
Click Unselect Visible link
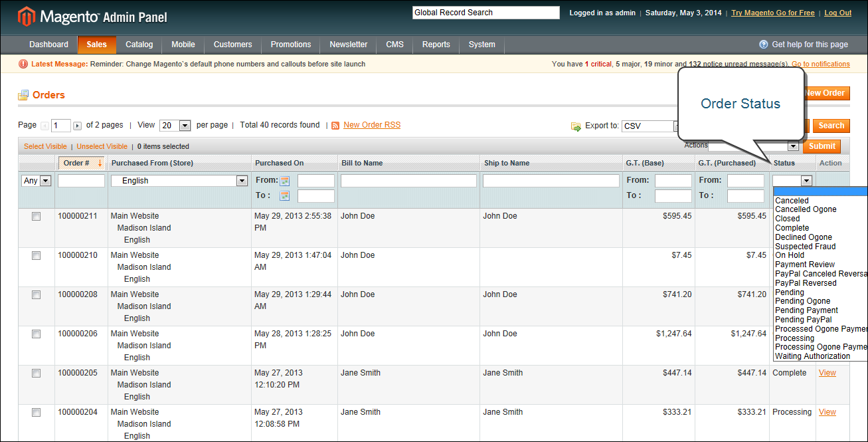click(102, 146)
